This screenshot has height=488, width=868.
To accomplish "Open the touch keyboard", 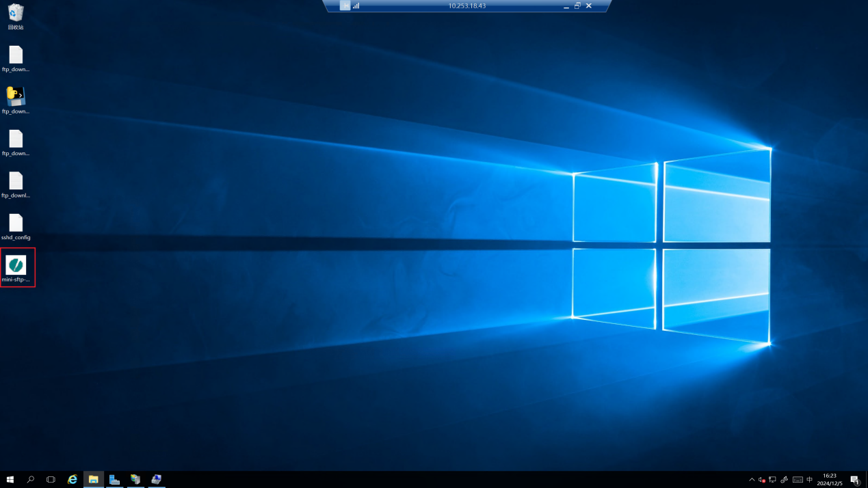I will (x=798, y=480).
